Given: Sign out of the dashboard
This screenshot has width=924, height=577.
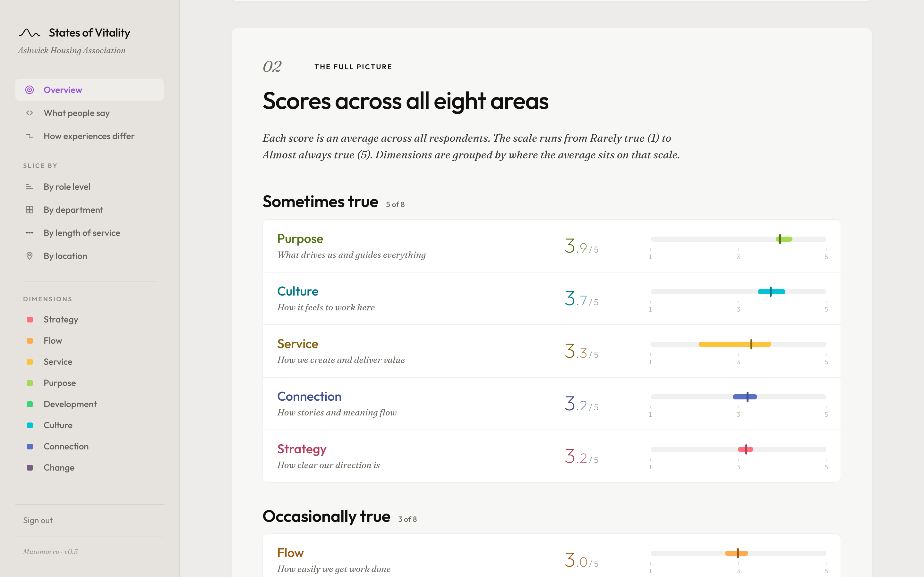Looking at the screenshot, I should tap(38, 521).
